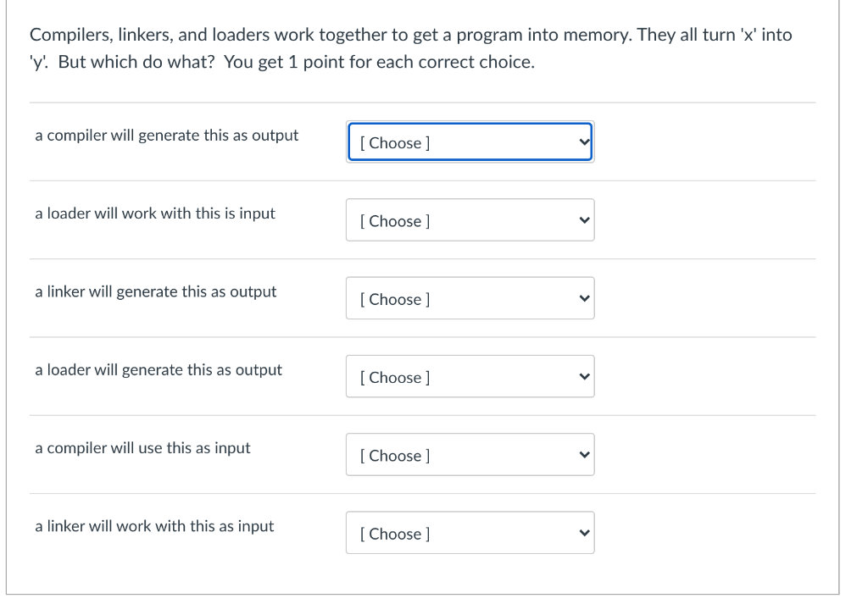Image resolution: width=868 pixels, height=604 pixels.
Task: Click the label 'a compiler will use this as input'
Action: [x=142, y=447]
